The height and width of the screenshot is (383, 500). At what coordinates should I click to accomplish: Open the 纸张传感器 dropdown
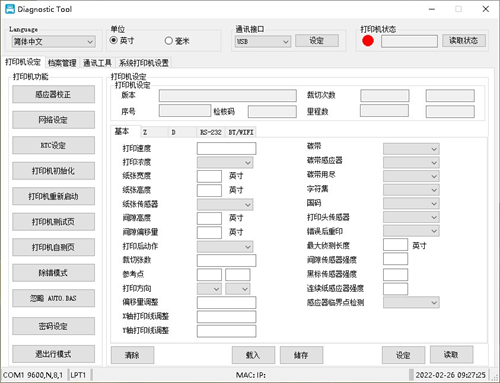225,204
